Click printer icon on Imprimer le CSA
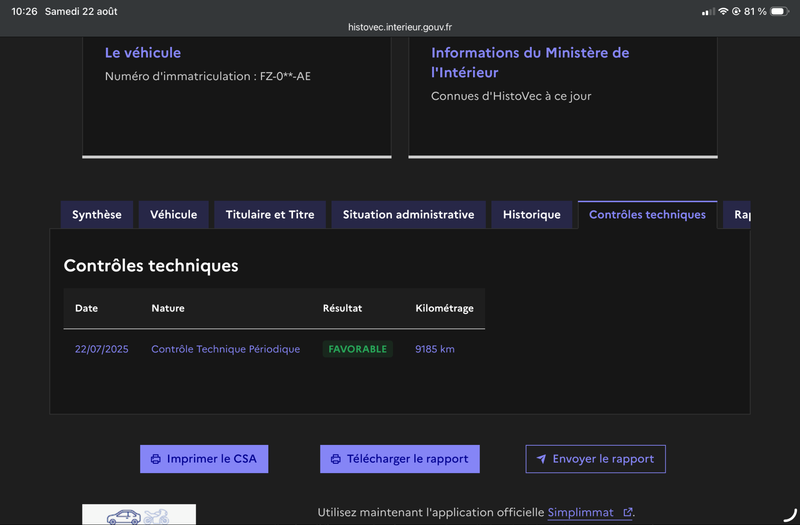Screen dimensions: 800x525 tap(156, 459)
